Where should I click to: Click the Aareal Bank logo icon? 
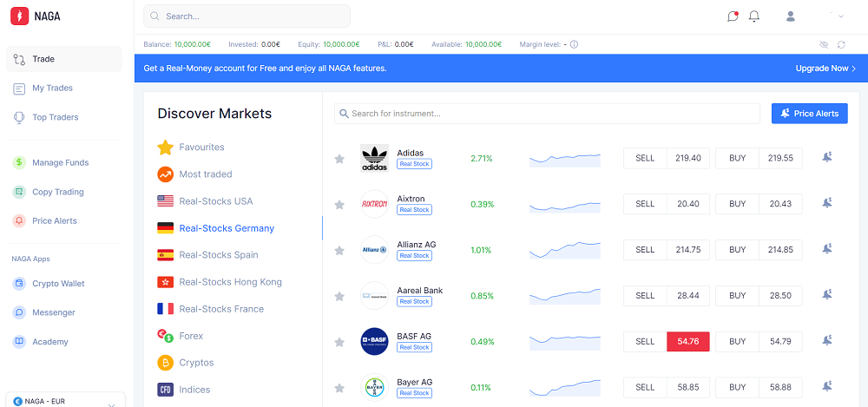[x=374, y=296]
